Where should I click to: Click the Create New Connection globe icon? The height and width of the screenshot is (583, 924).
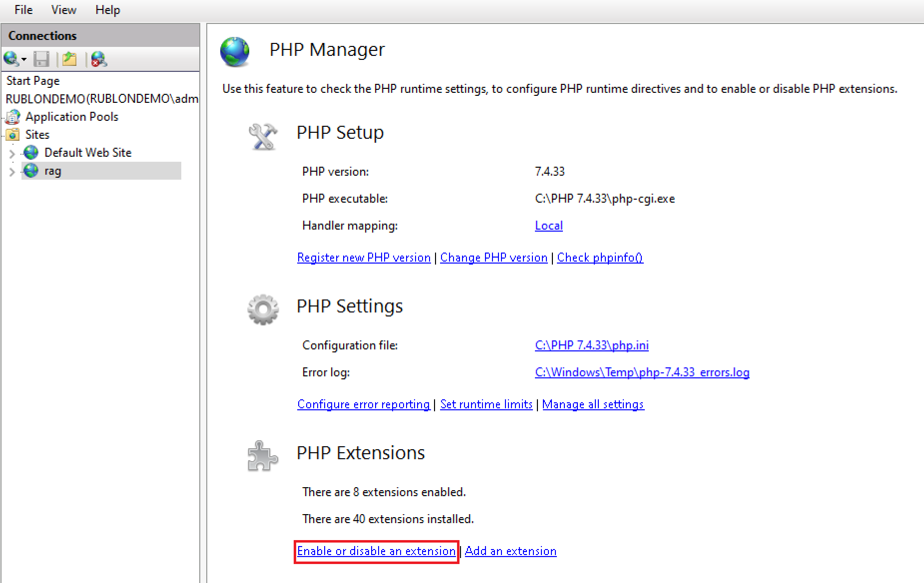10,59
